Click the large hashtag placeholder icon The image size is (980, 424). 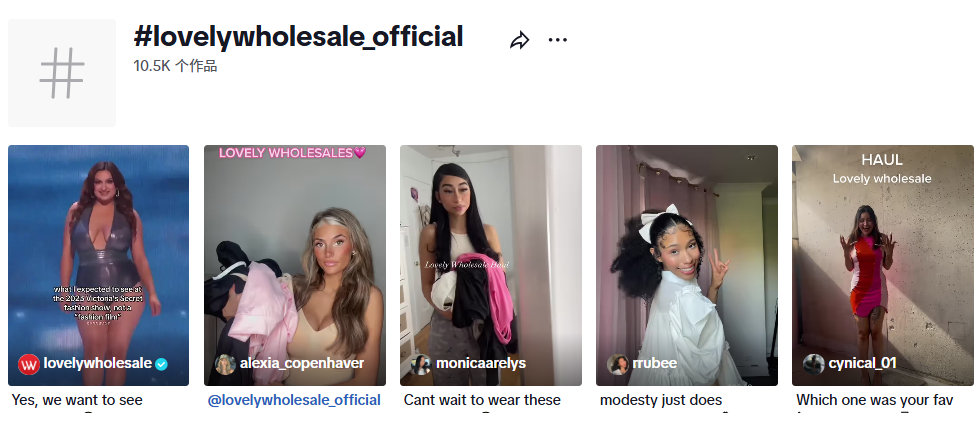[62, 73]
